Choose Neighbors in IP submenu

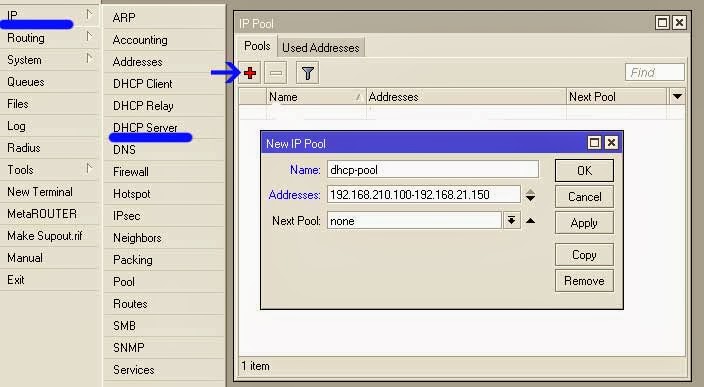pos(164,237)
